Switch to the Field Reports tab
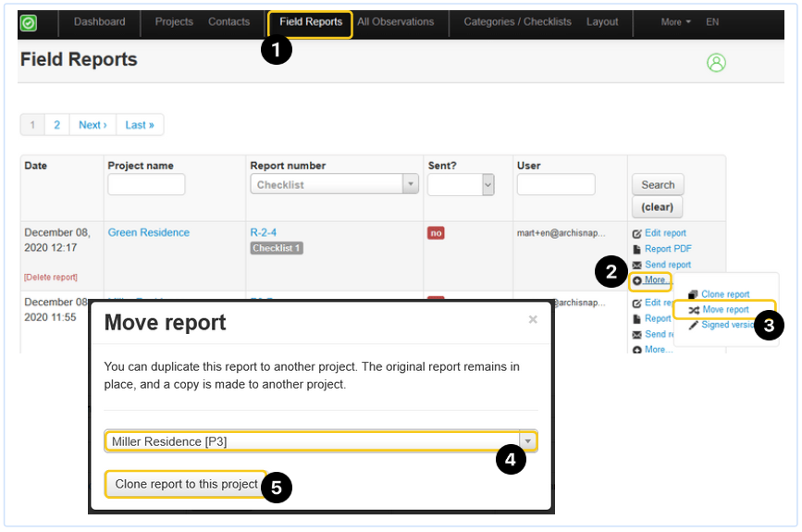 point(310,22)
